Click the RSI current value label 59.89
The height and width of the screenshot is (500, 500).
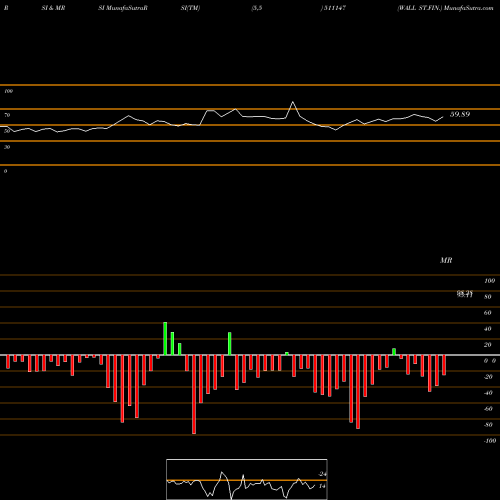(x=460, y=114)
